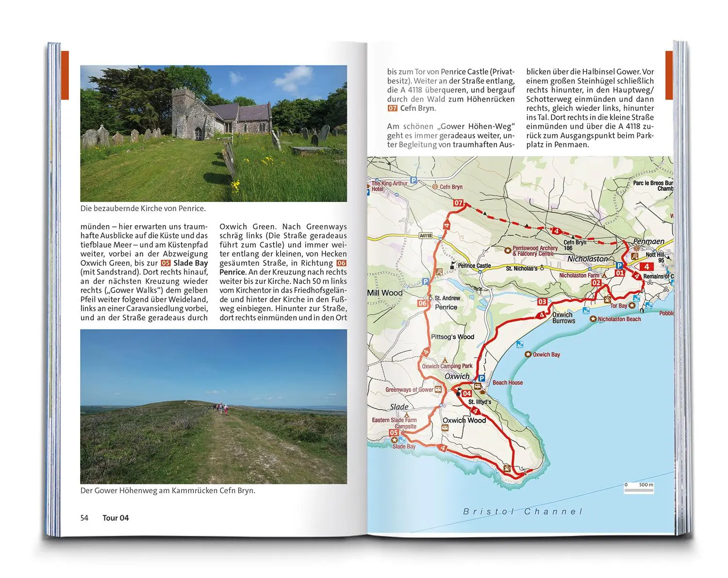Click waypoint marker 01 on the map

click(x=620, y=273)
